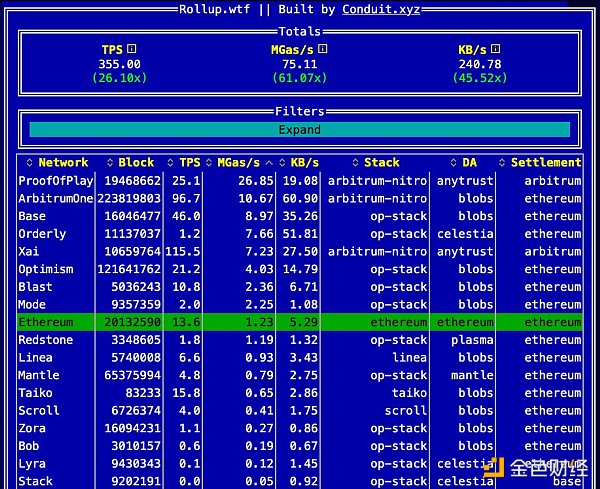Click the Rollup.wtf title text
The width and height of the screenshot is (600, 489).
point(214,9)
